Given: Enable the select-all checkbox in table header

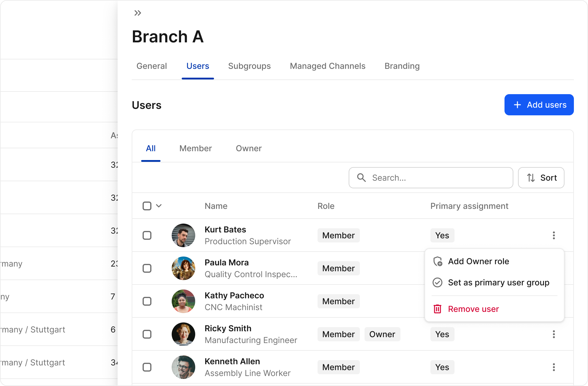Looking at the screenshot, I should point(147,206).
